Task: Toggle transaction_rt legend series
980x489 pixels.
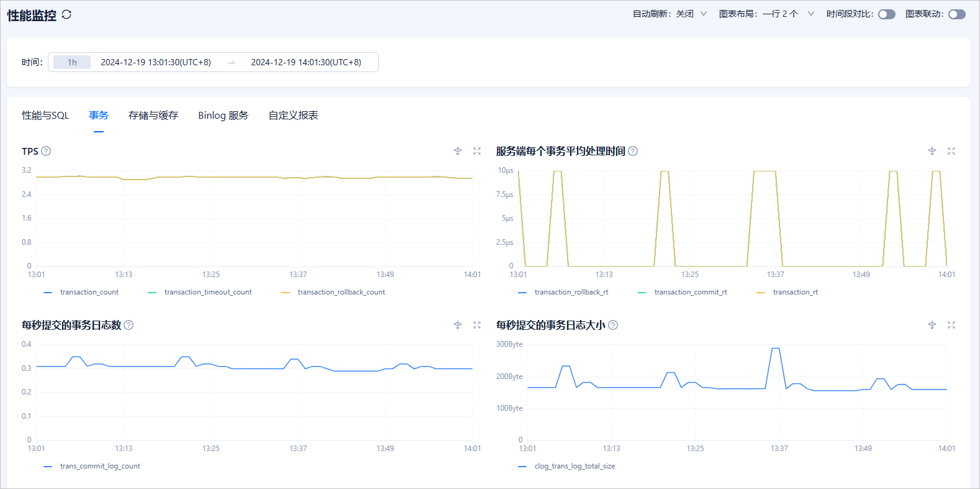Action: (787, 292)
